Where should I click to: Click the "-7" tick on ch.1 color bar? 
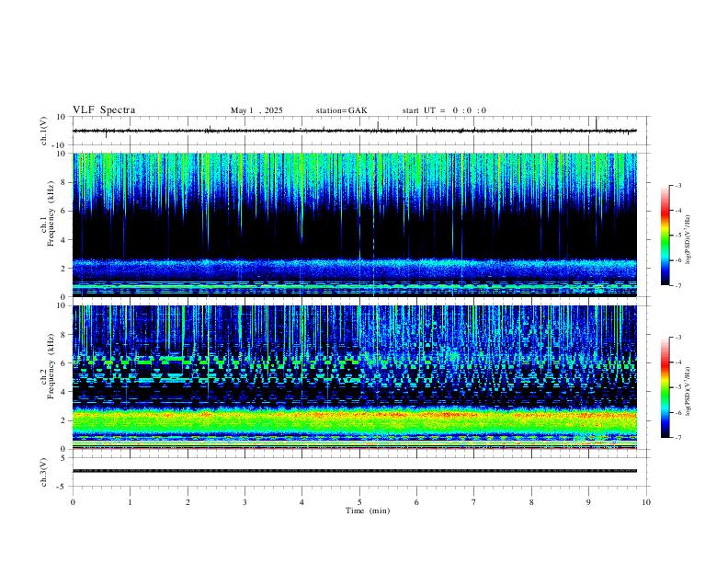click(x=678, y=286)
